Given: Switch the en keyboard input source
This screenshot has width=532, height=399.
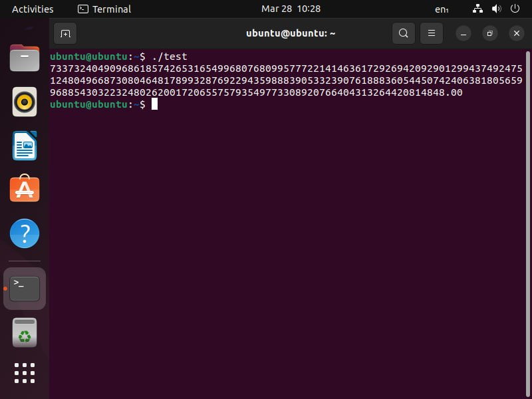Looking at the screenshot, I should pos(442,9).
